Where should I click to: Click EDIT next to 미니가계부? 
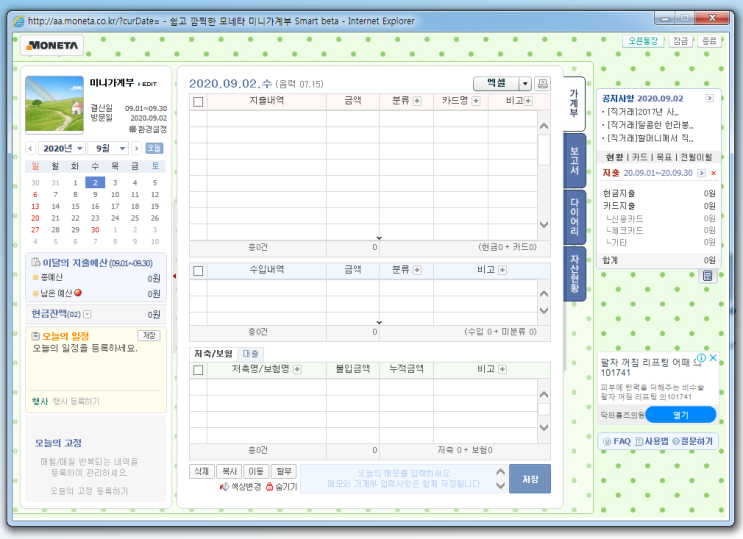click(x=147, y=84)
